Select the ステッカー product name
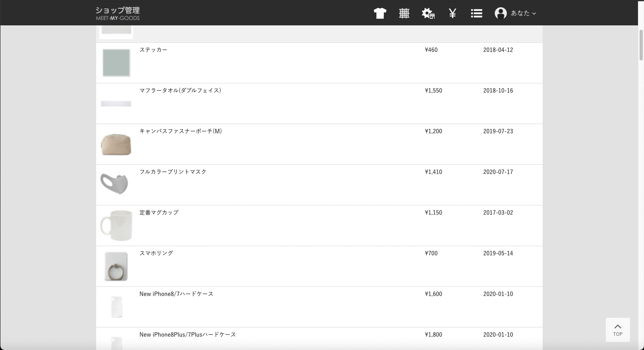The height and width of the screenshot is (350, 644). coord(153,50)
